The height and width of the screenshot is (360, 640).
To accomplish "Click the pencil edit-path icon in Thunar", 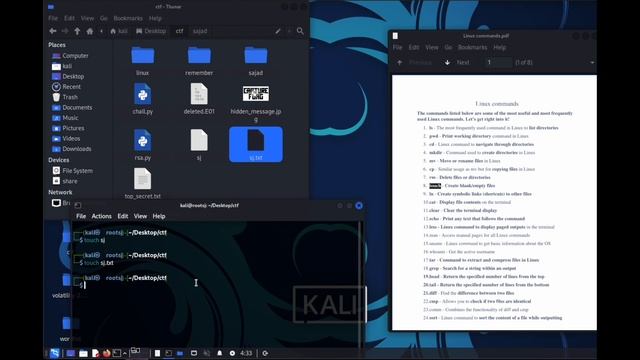I will click(x=278, y=31).
